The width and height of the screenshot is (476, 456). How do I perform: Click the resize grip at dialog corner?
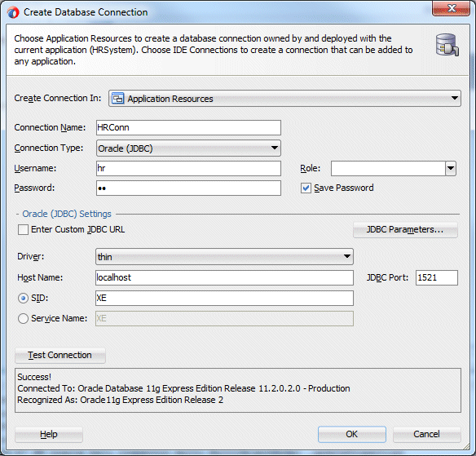pos(466,446)
